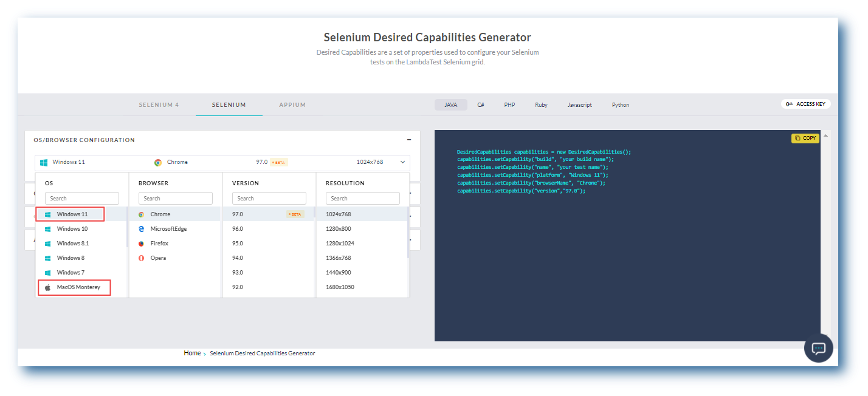Viewport: 868px width, 396px height.
Task: Switch to the Appium tab
Action: tap(292, 105)
